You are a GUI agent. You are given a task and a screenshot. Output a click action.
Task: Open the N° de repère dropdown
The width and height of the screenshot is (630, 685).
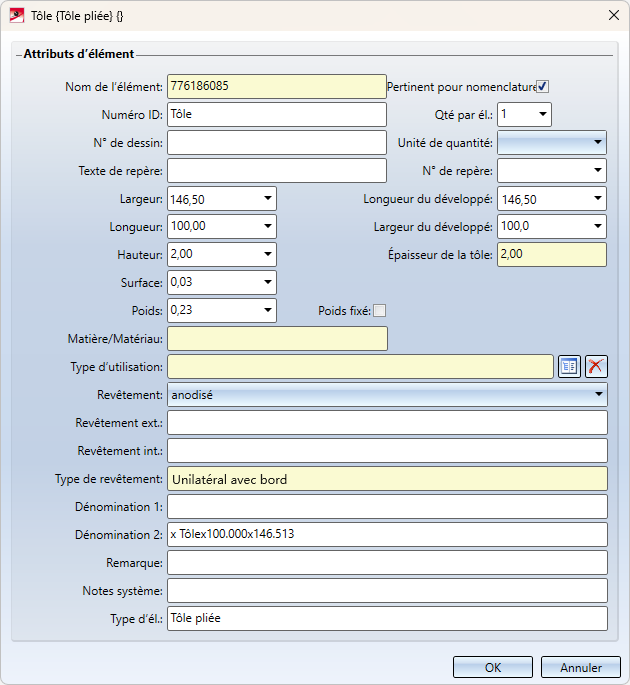pos(597,170)
